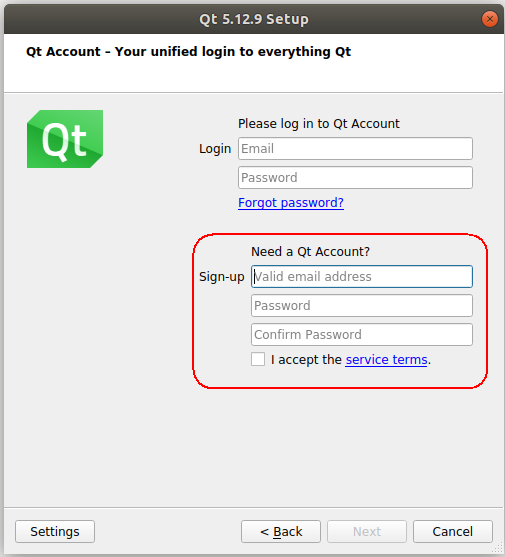505x557 pixels.
Task: Click the Login label text
Action: 215,148
